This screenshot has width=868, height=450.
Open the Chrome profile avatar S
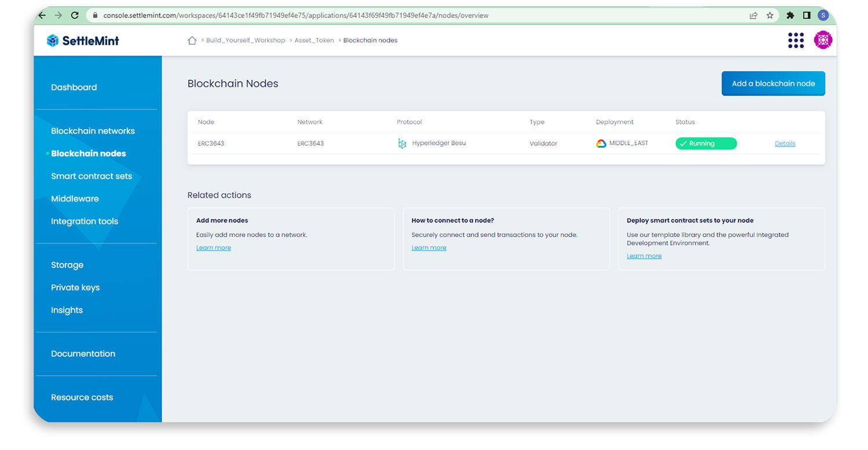[x=823, y=16]
